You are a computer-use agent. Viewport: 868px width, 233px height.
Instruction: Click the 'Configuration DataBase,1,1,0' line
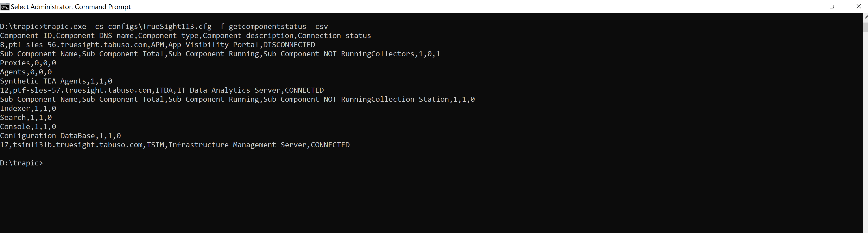click(61, 136)
